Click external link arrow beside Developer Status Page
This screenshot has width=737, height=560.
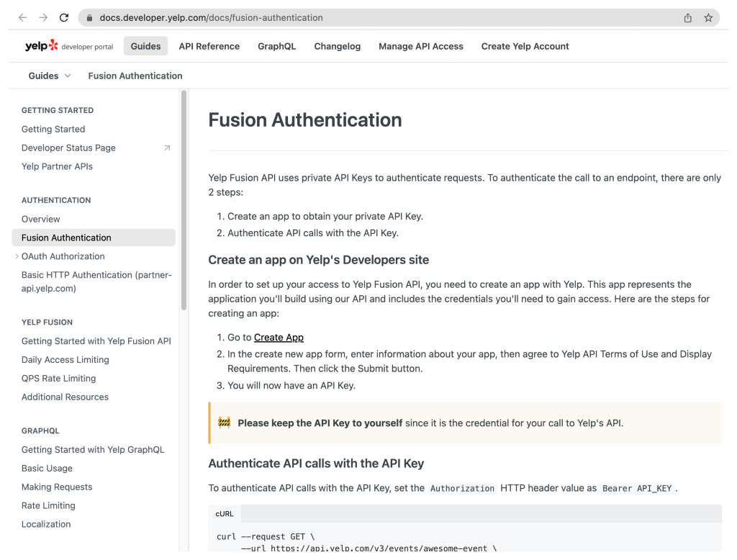click(167, 148)
